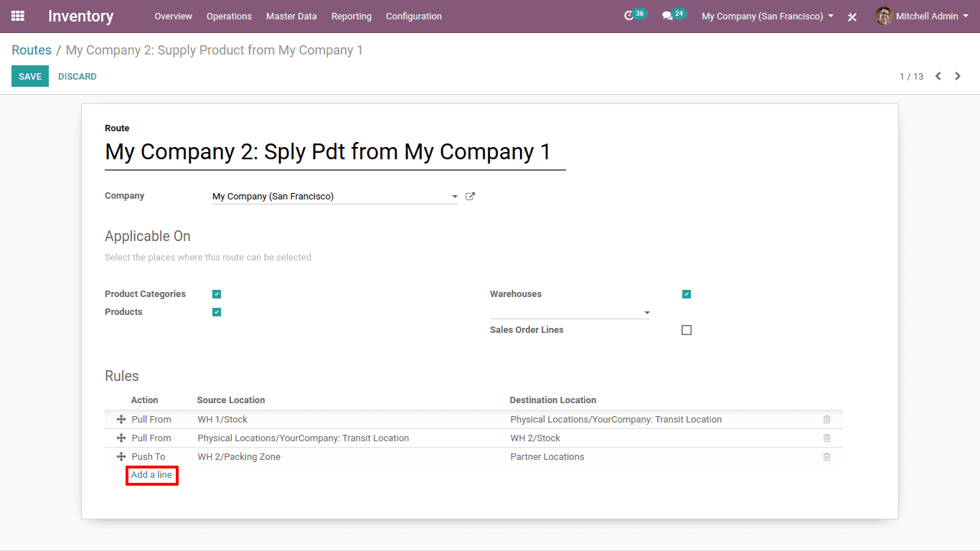Open the Company external link icon
The image size is (980, 551).
tap(470, 196)
